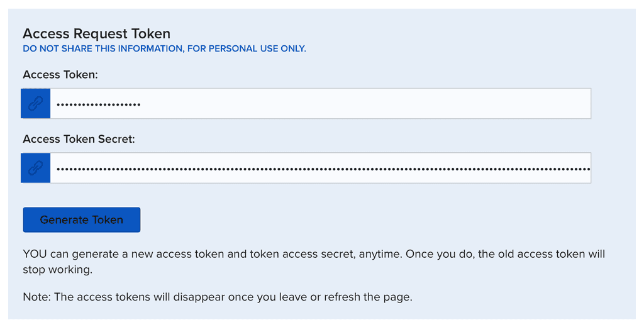Click the word "Note:" in the bottom message
Image resolution: width=644 pixels, height=327 pixels.
36,297
